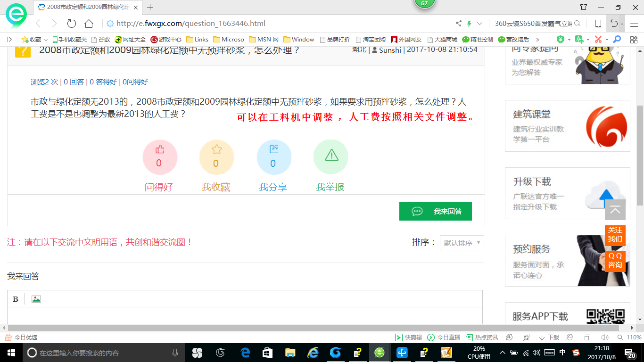Viewport: 644px width, 362px height.
Task: Click the 110% zoom level control
Action: coord(630,337)
